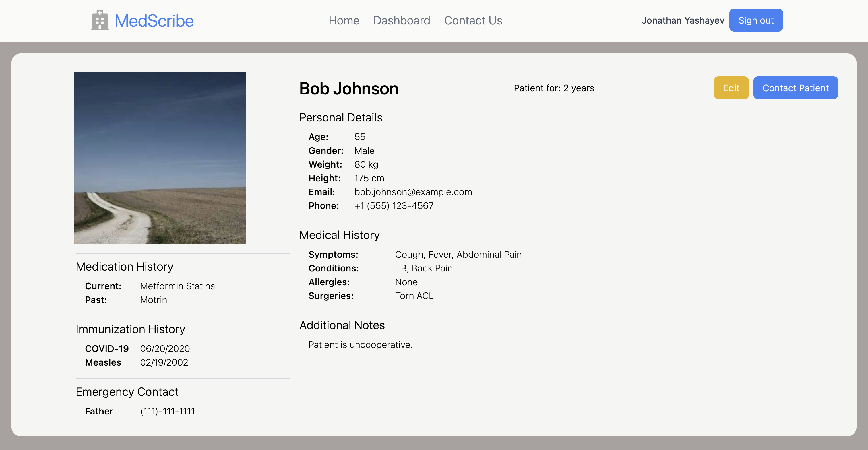This screenshot has width=868, height=450.
Task: Click the MedScribe logo text
Action: pos(154,21)
